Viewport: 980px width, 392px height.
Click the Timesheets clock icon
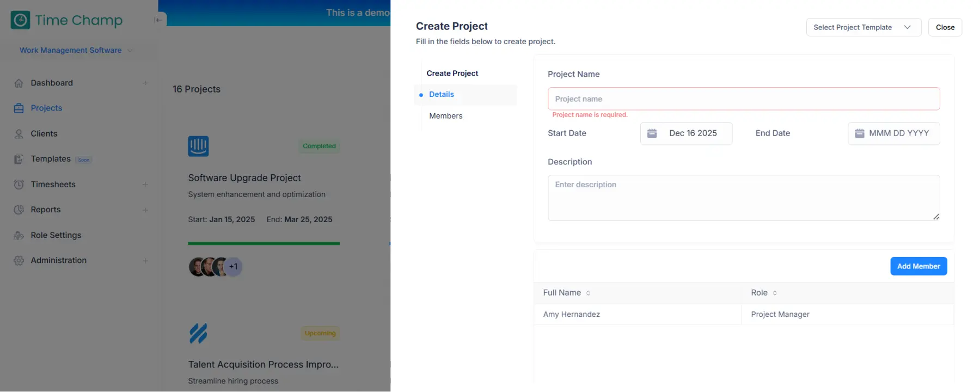19,185
